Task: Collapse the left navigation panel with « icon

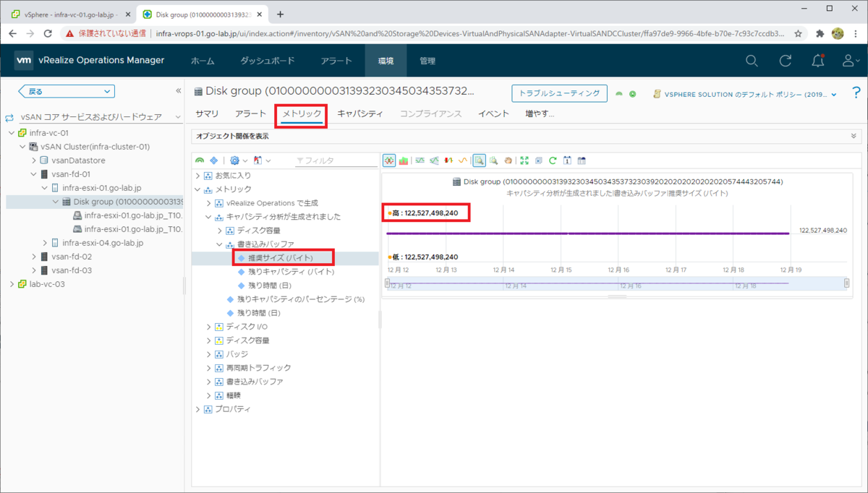Action: click(x=179, y=91)
